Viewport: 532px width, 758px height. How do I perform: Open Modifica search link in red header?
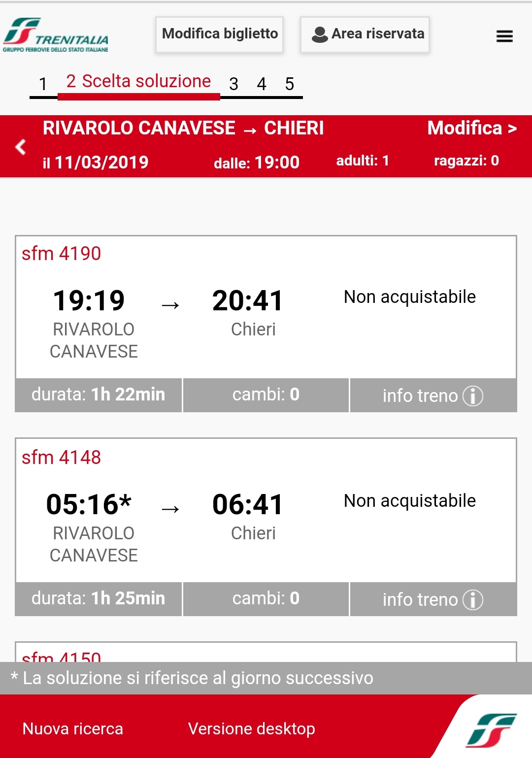[471, 128]
